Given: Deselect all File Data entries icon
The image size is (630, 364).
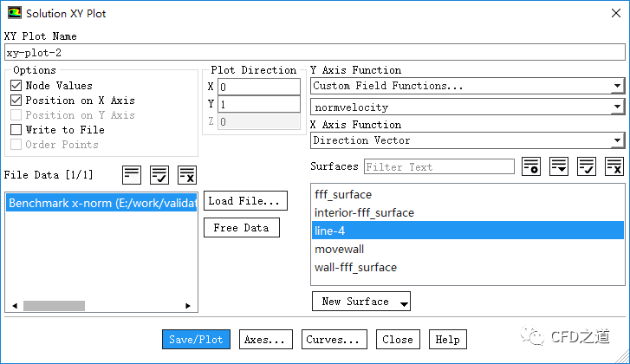Looking at the screenshot, I should coord(186,174).
